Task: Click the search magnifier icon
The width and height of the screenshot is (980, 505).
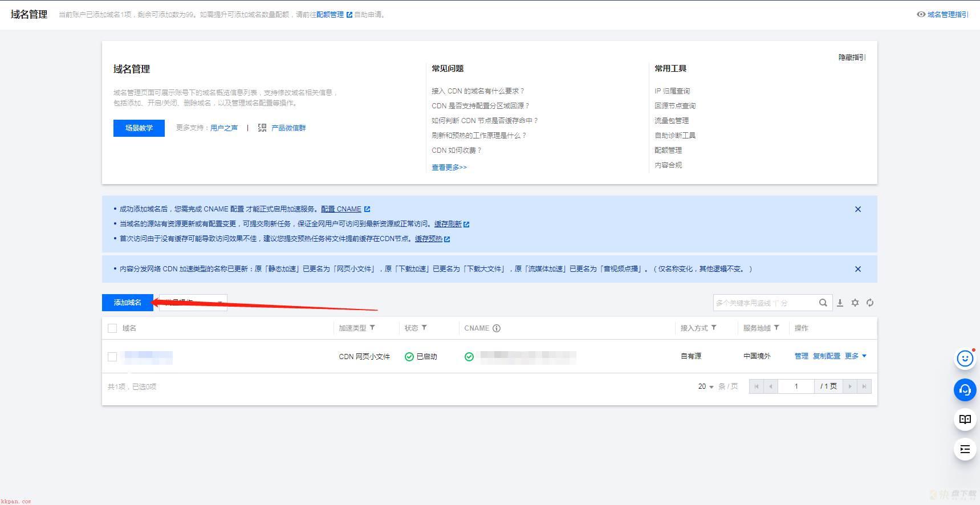Action: [823, 303]
